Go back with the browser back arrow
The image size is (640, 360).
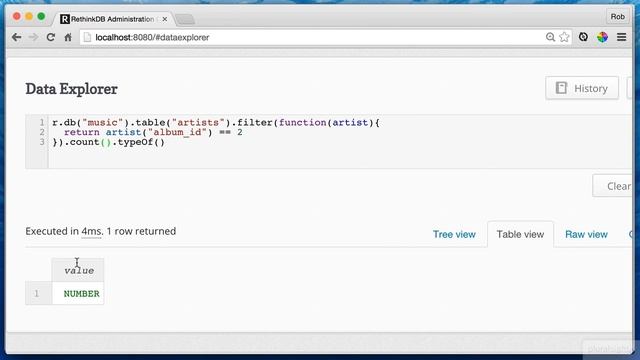click(16, 37)
